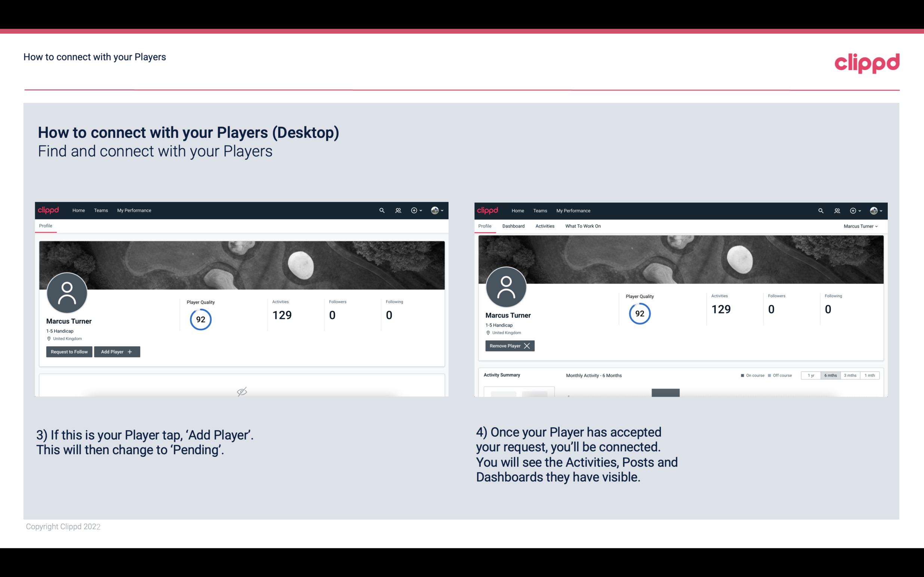This screenshot has height=577, width=924.
Task: Click the settings gear icon in navbar
Action: [x=414, y=210]
